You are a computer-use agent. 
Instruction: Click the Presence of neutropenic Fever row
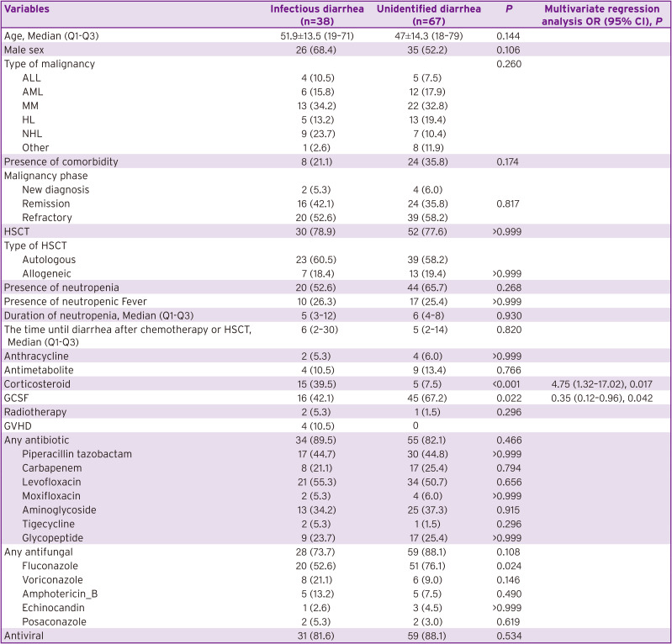click(336, 302)
